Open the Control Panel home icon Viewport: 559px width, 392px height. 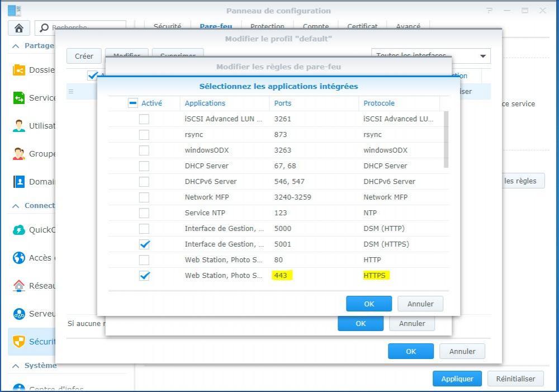point(19,28)
